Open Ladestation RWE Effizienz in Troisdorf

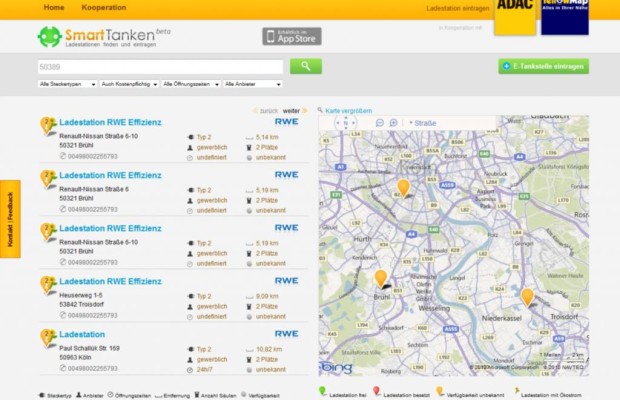click(110, 281)
